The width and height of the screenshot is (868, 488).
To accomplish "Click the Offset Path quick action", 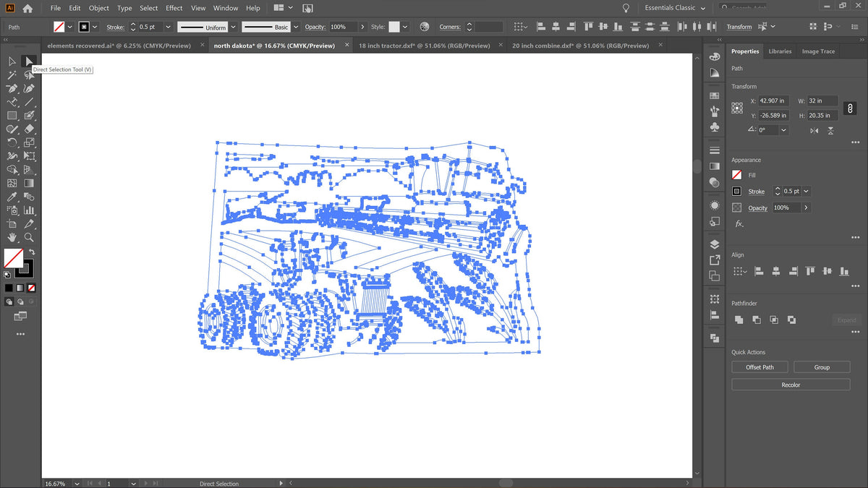I will (759, 367).
